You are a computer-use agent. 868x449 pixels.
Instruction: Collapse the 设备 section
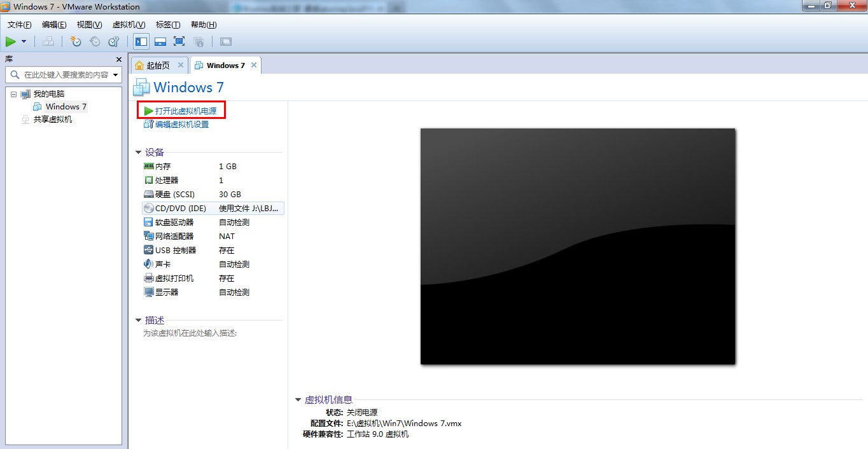click(x=139, y=153)
